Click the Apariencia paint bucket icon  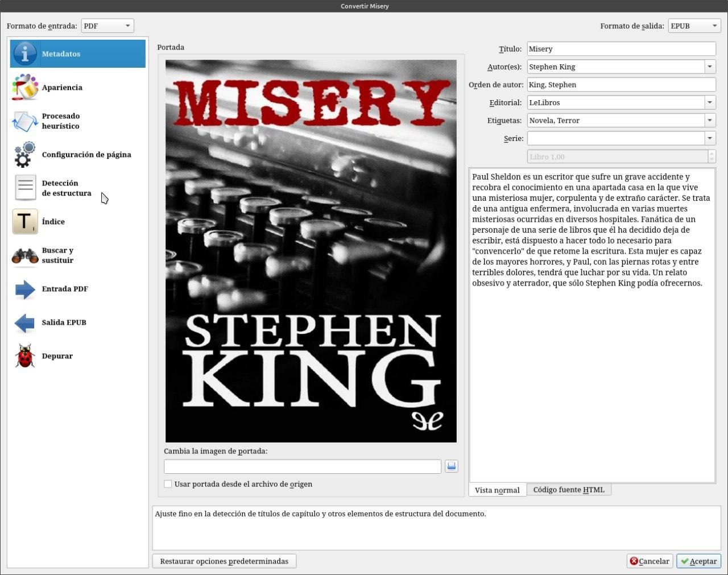[x=24, y=88]
